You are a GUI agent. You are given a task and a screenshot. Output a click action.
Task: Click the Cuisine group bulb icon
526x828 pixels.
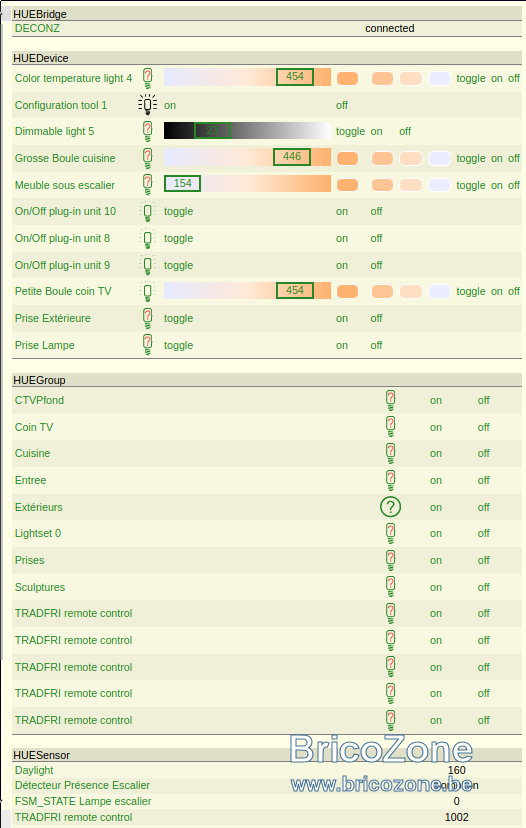point(390,453)
